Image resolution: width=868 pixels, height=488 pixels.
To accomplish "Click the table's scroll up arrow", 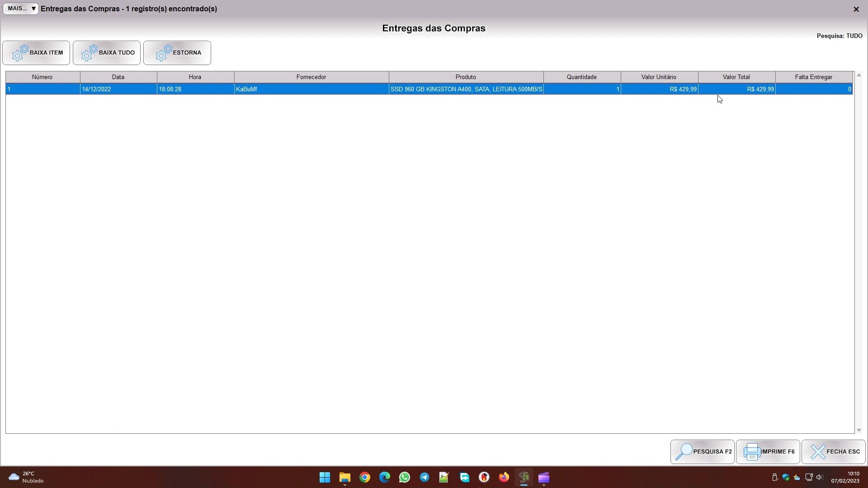I will pos(859,75).
